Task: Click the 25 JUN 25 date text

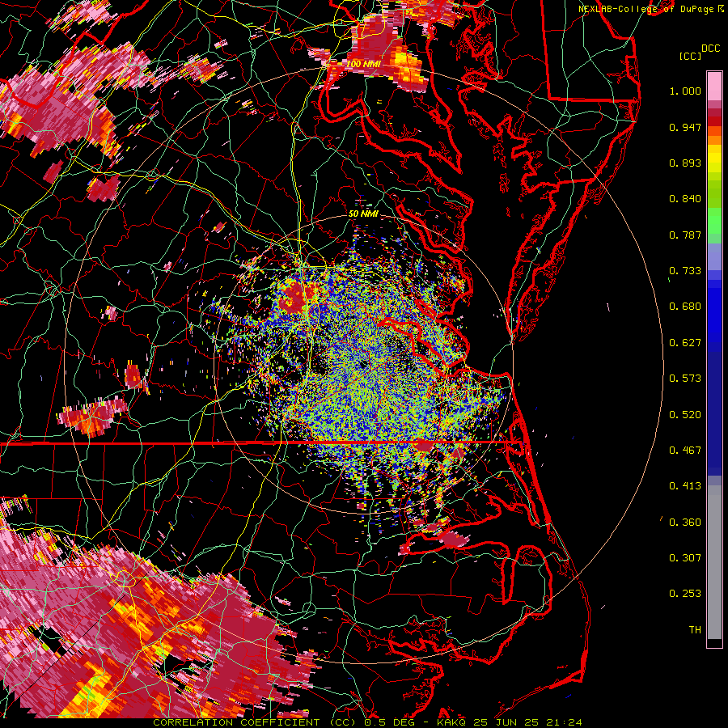Action: (507, 722)
